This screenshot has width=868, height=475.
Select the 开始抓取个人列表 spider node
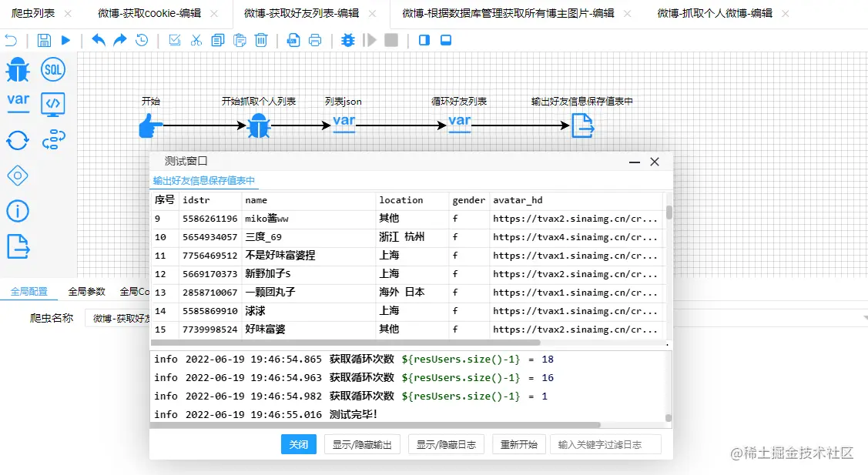pyautogui.click(x=259, y=125)
